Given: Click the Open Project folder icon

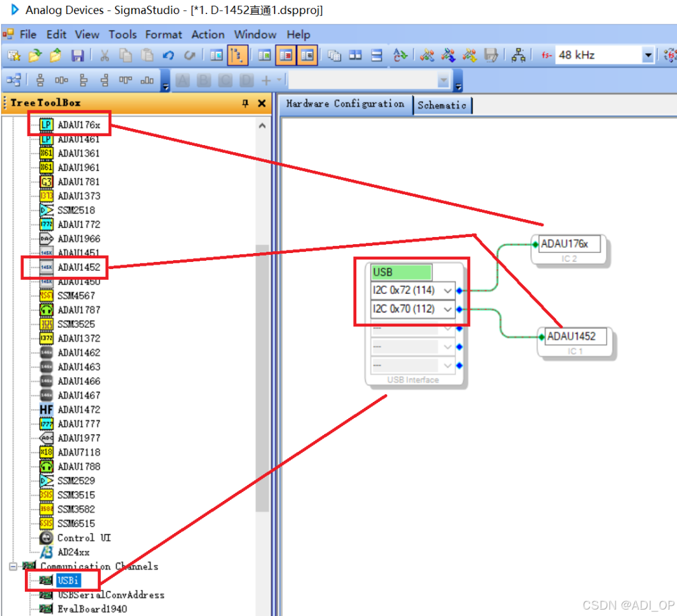Looking at the screenshot, I should click(x=35, y=56).
